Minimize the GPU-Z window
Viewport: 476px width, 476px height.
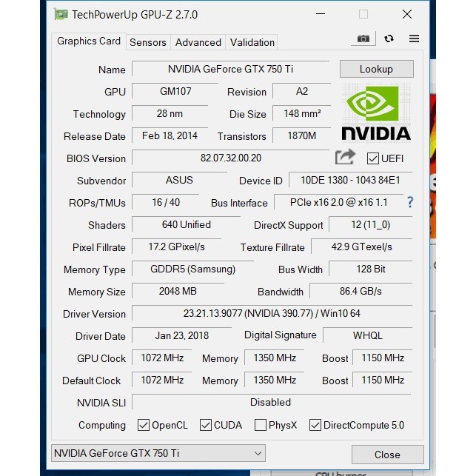321,14
